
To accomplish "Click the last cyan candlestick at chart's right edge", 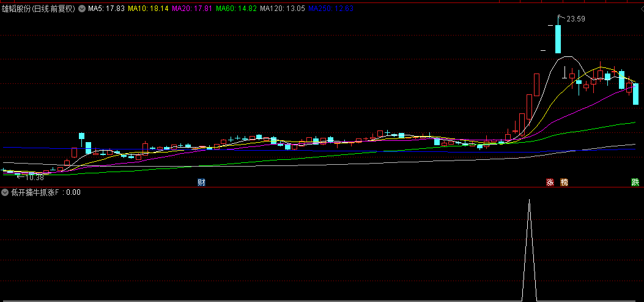I will [x=636, y=94].
